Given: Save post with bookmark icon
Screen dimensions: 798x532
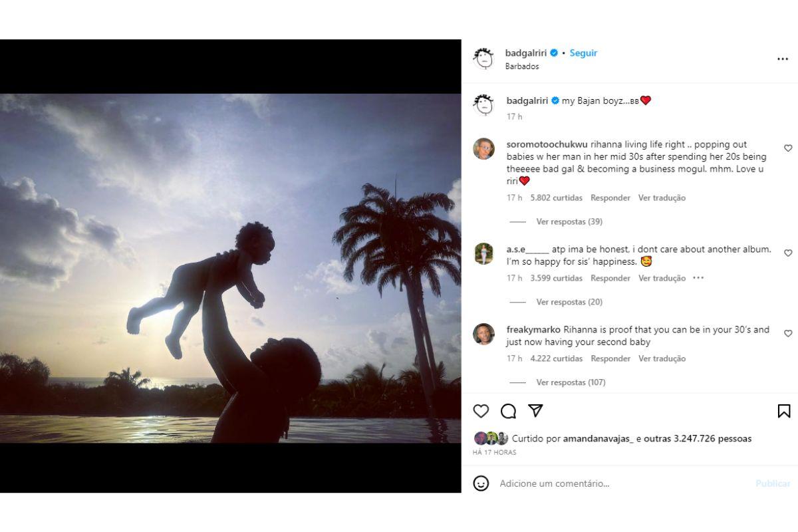Looking at the screenshot, I should [784, 411].
